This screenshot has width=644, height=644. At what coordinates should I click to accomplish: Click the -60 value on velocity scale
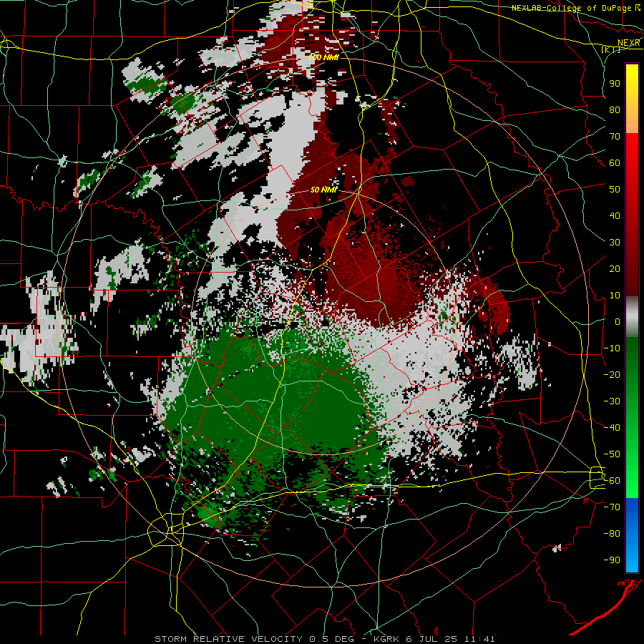coord(612,481)
